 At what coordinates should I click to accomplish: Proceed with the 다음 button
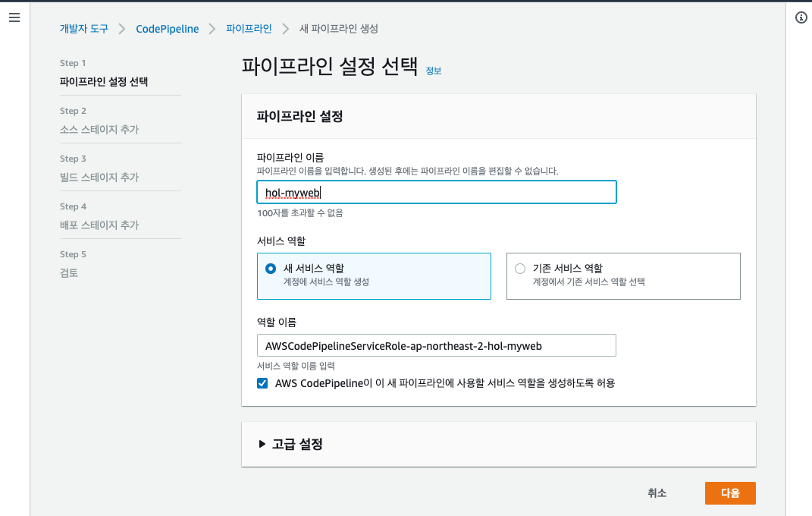tap(730, 493)
